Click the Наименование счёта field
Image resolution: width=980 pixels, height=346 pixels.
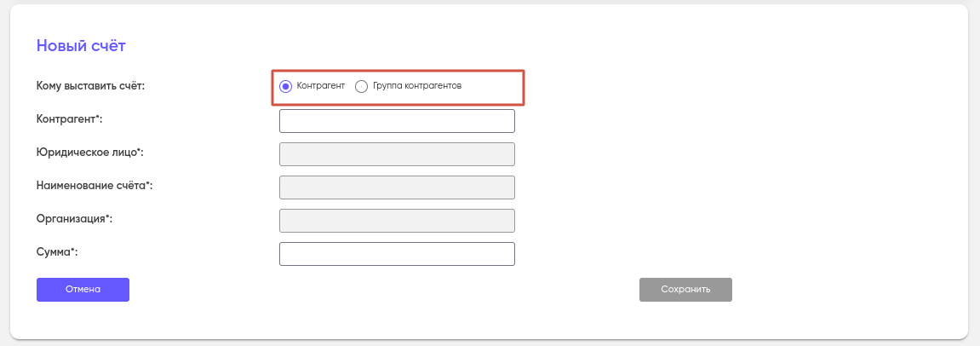point(397,187)
